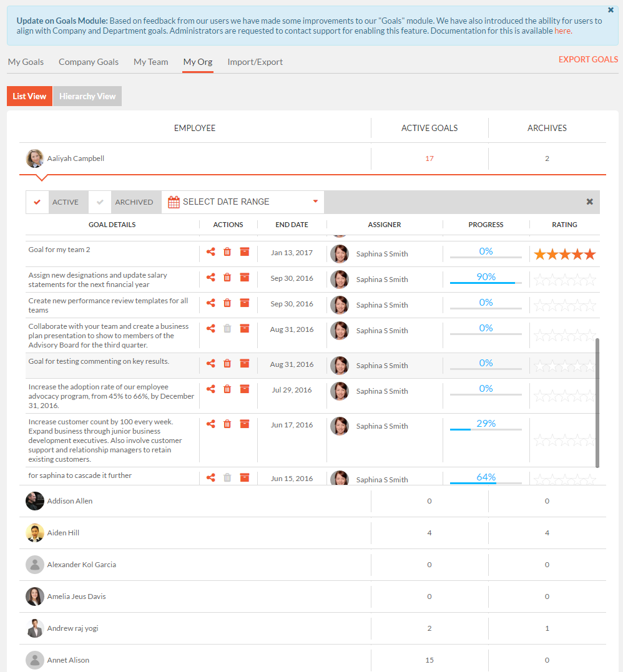
Task: Share the 'Goal for my team 2' goal
Action: [x=210, y=251]
